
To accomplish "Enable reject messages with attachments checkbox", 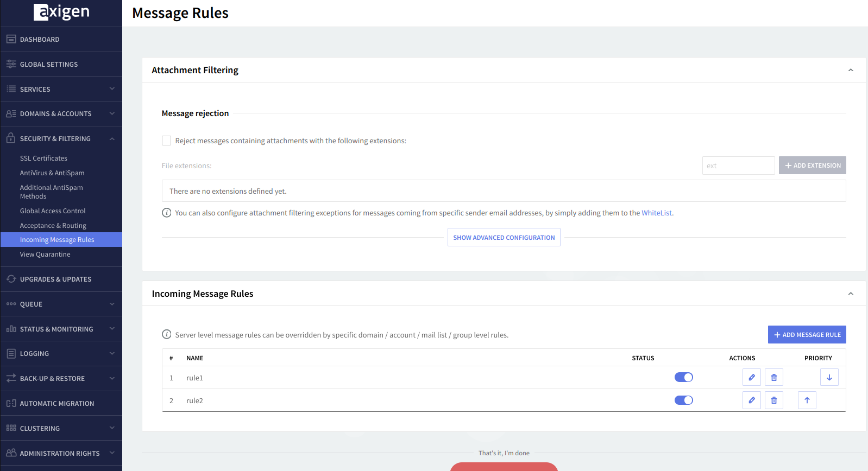I will (x=167, y=141).
